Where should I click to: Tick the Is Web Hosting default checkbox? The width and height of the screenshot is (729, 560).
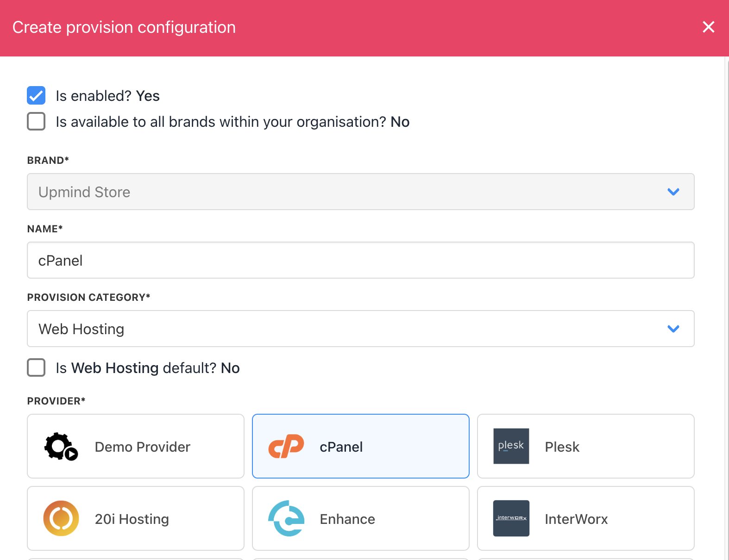point(36,367)
